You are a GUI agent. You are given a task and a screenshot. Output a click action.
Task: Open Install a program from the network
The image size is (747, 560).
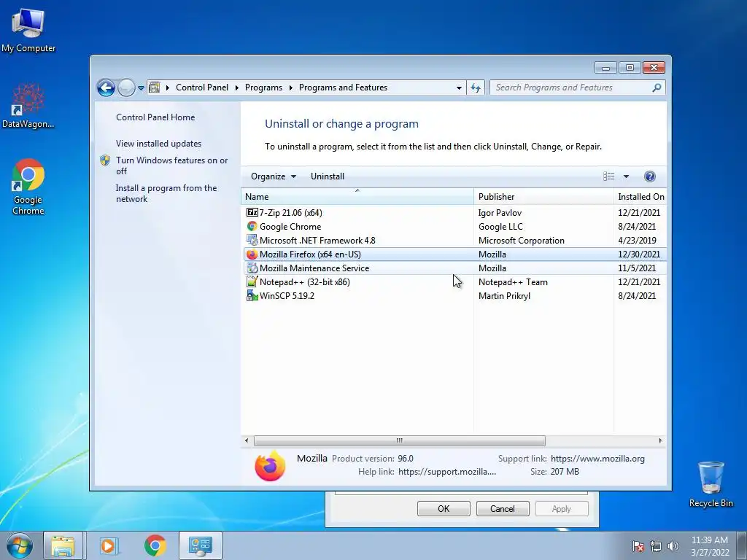[x=166, y=193]
